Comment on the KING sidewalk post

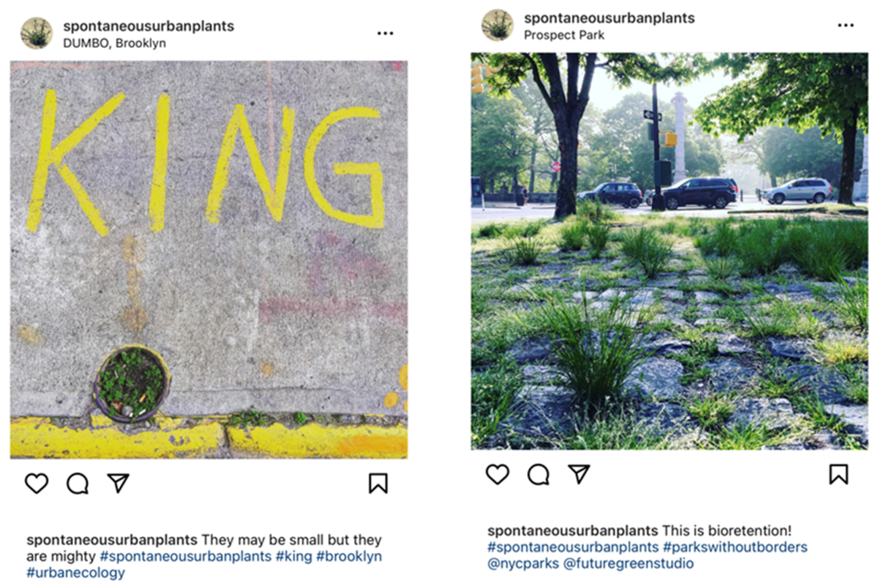pyautogui.click(x=78, y=483)
